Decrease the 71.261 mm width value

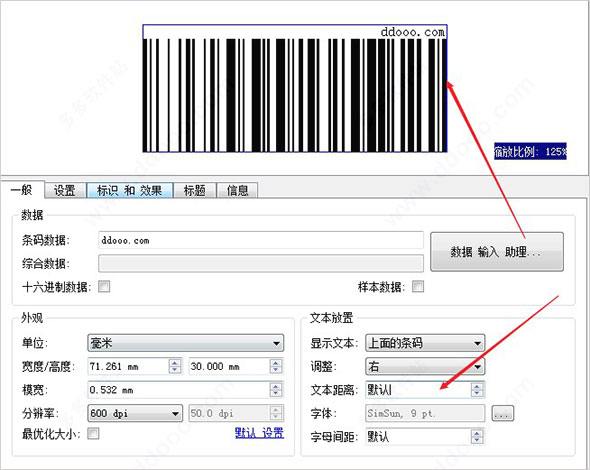click(175, 370)
